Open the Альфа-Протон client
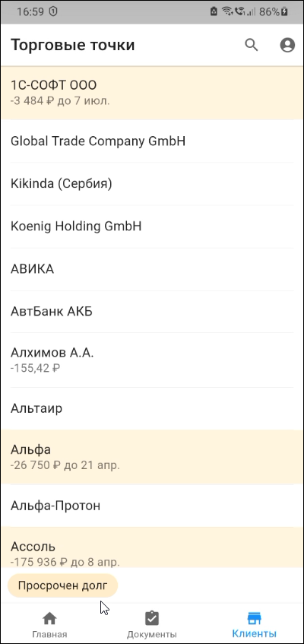Viewport: 304px width, 644px height. (152, 506)
